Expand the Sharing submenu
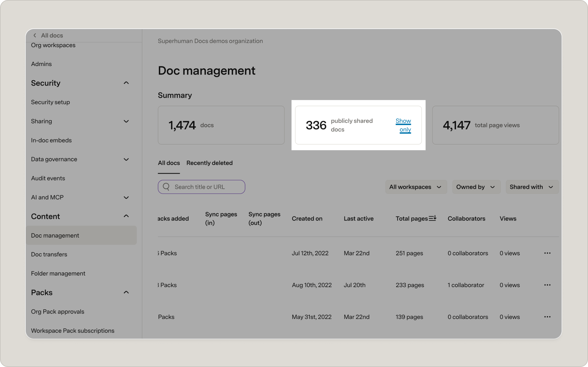This screenshot has width=588, height=367. [126, 121]
